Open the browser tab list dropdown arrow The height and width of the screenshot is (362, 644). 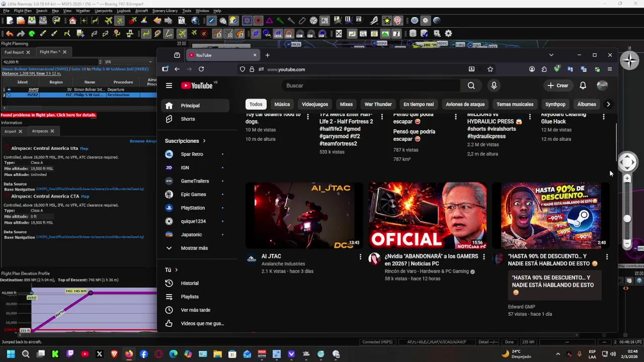coord(551,55)
